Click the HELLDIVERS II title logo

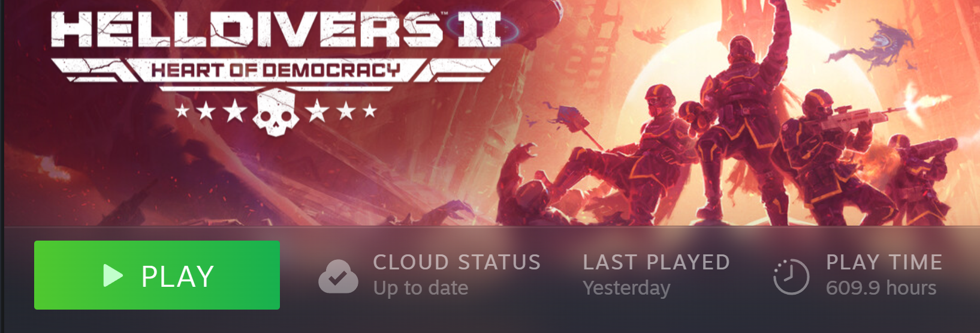276,29
